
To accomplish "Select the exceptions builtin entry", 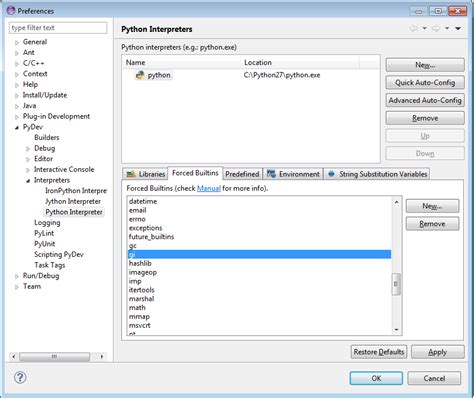I will click(x=259, y=228).
